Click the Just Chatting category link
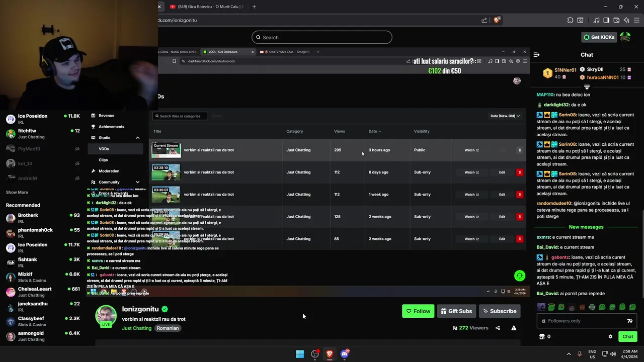Viewport: 644px width, 362px height. click(137, 328)
